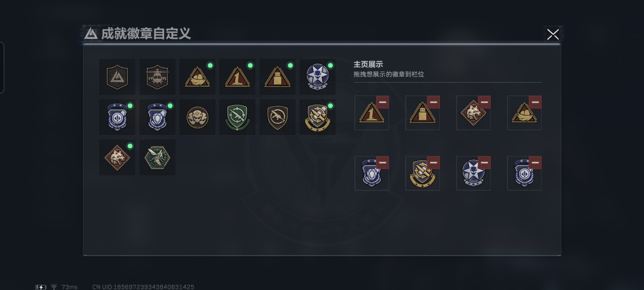Select the red triangle number 1 badge in the collection
Viewport: 644px width, 290px height.
click(237, 77)
